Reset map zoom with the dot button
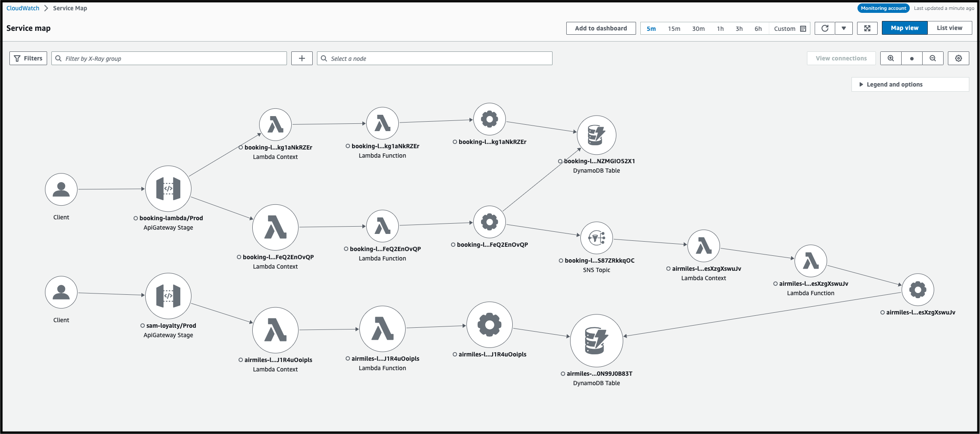The height and width of the screenshot is (434, 980). click(912, 58)
